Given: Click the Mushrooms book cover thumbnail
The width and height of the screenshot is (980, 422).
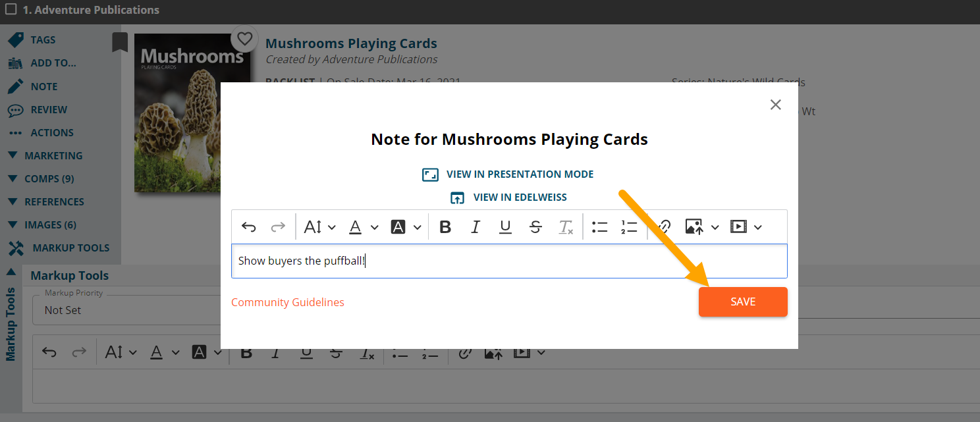Looking at the screenshot, I should [193, 112].
